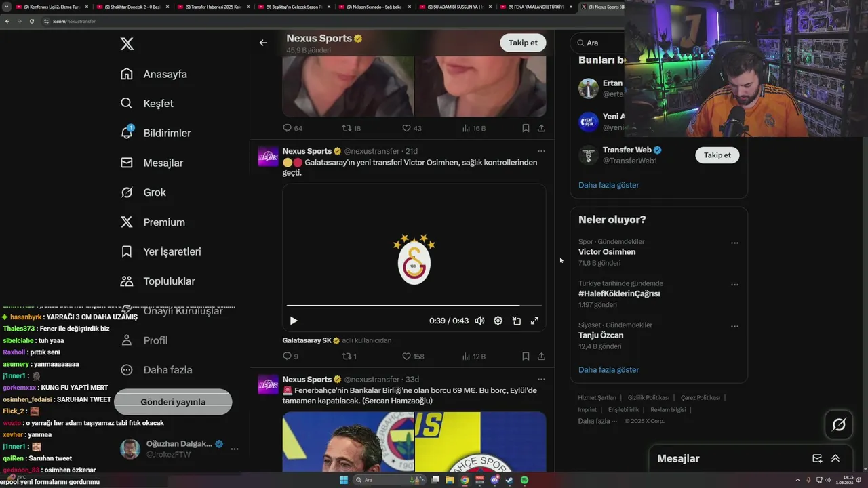Screen dimensions: 868x488
Task: Mute the Galatasaray video volume
Action: click(x=479, y=321)
